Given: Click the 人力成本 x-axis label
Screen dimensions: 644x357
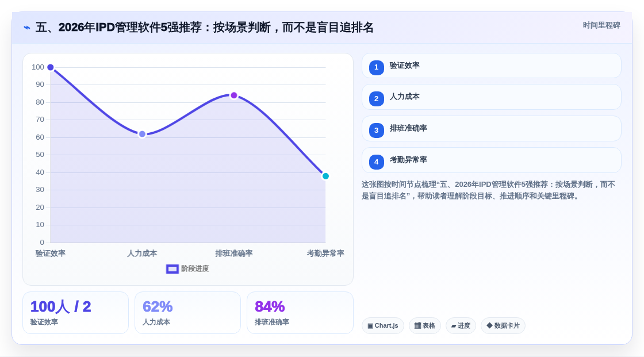Looking at the screenshot, I should click(x=142, y=254).
